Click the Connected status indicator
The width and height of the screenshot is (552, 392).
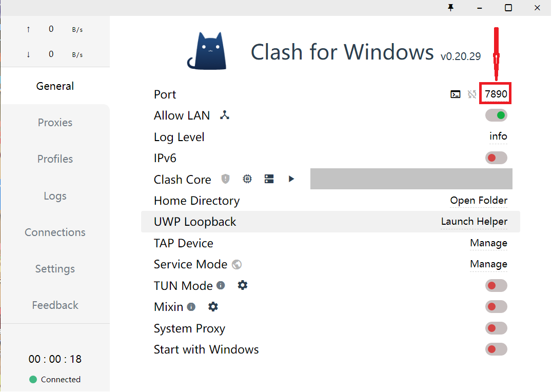[x=55, y=379]
